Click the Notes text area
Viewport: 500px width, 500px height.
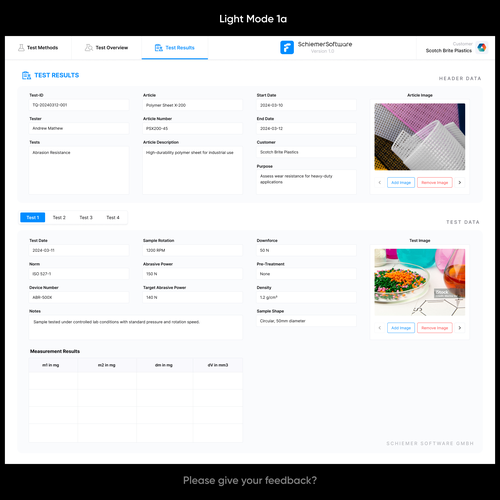[136, 327]
